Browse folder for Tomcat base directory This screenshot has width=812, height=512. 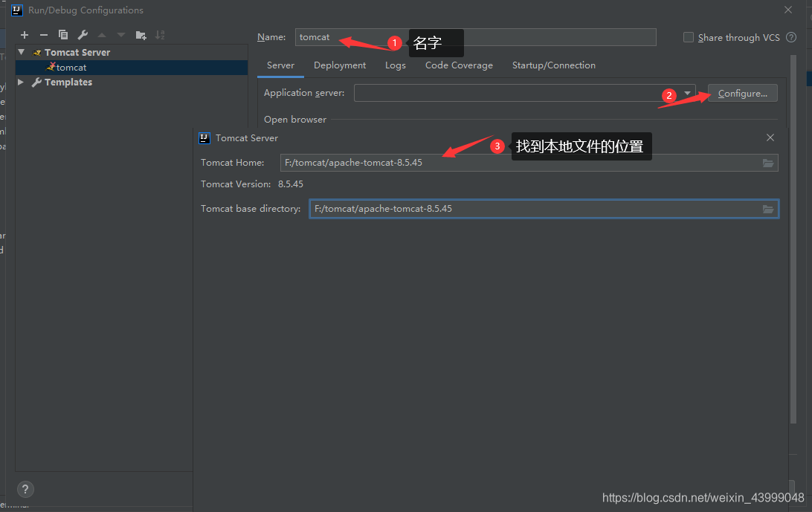(768, 209)
